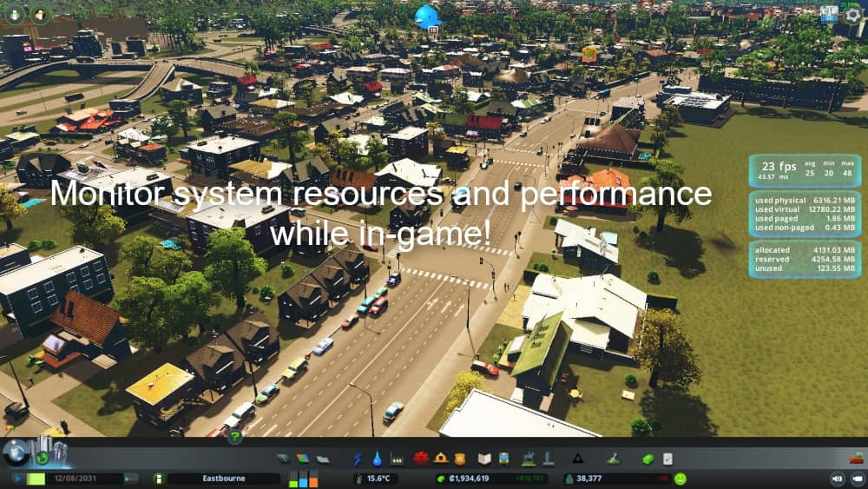Screen dimensions: 868x489
Task: Open the Electricity lightning bolt menu
Action: pyautogui.click(x=358, y=459)
